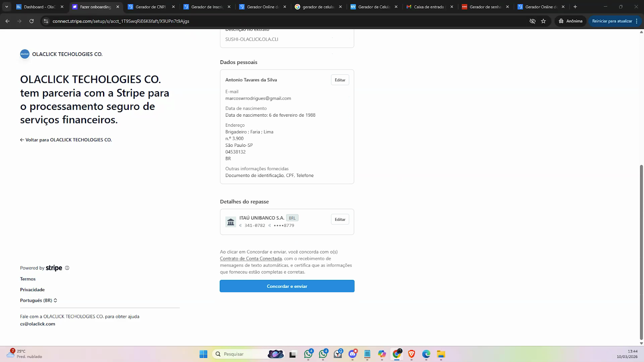The width and height of the screenshot is (644, 362).
Task: Click the page vertical scrollbar
Action: point(641,251)
